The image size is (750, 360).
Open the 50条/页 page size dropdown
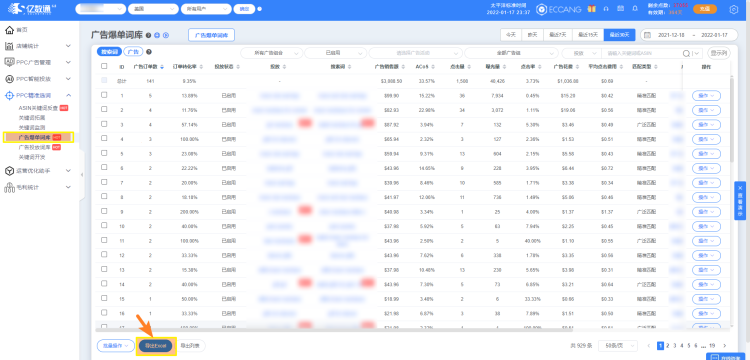[x=618, y=345]
